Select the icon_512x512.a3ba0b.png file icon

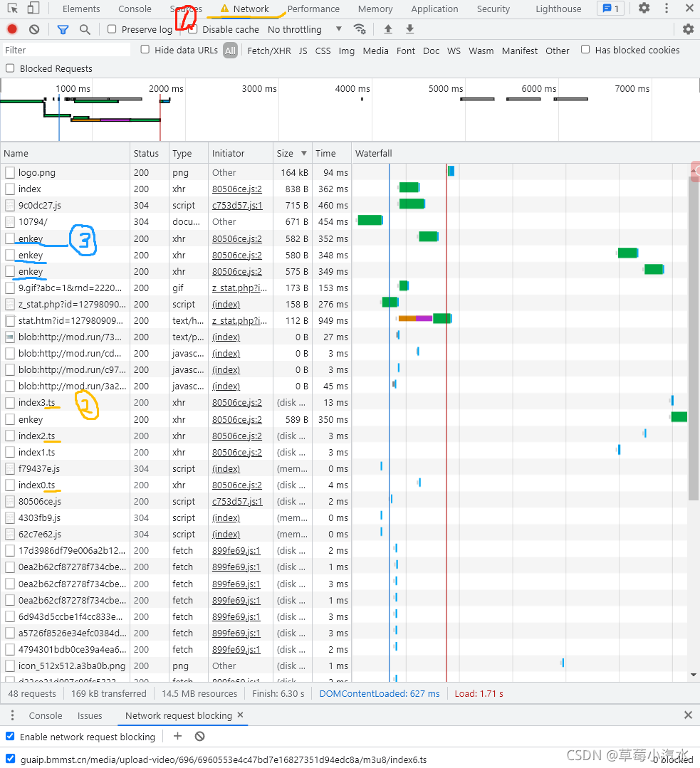10,666
